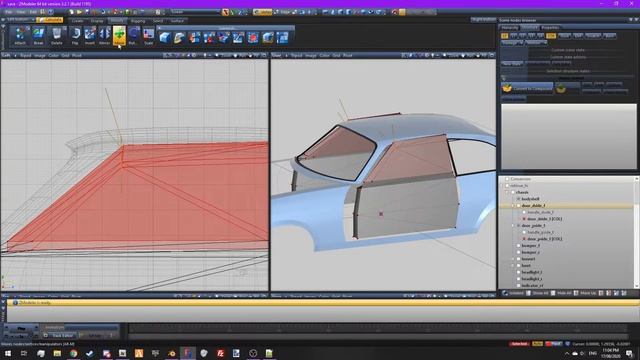Toggle the red X mark of door_pside_f [COL]
Viewport: 640px width, 360px height.
click(x=524, y=239)
